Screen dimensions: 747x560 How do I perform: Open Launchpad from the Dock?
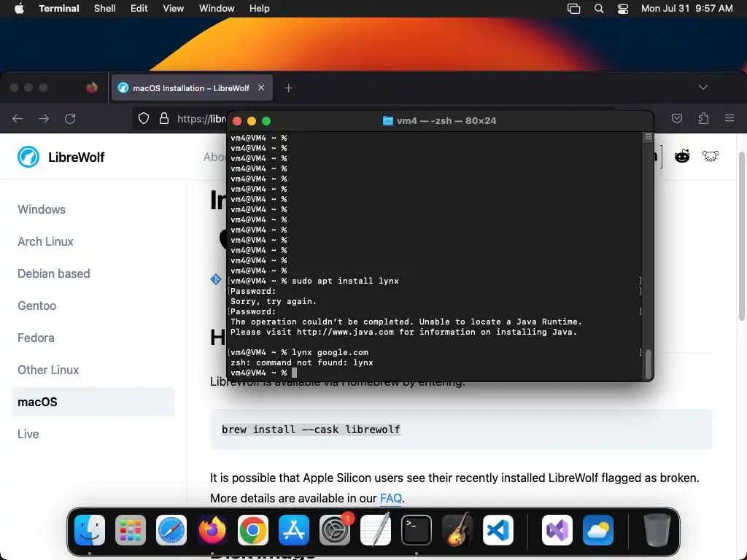131,530
